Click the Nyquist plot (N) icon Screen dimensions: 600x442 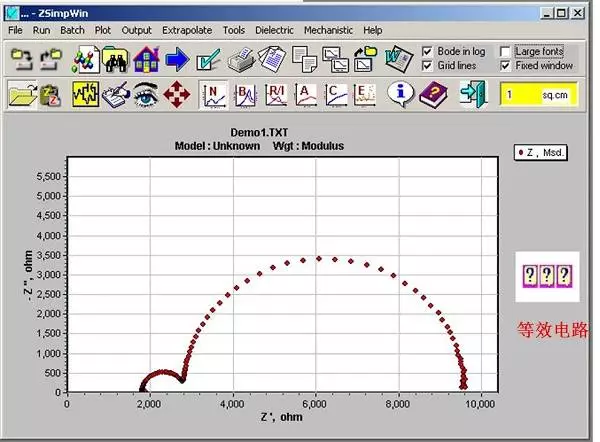pos(214,95)
